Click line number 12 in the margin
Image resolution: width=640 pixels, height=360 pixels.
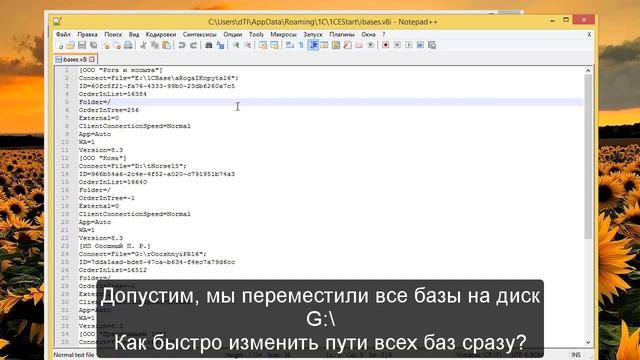pos(65,158)
